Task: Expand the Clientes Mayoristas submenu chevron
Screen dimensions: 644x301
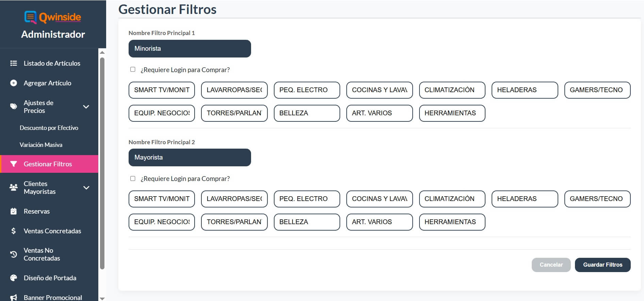Action: [86, 188]
